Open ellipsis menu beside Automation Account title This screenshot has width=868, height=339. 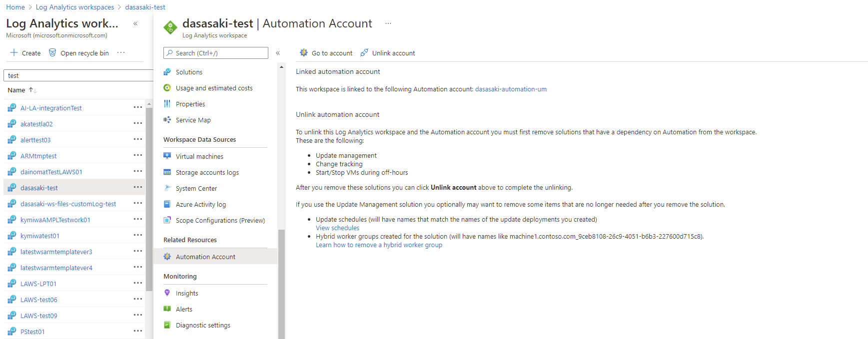click(x=388, y=23)
